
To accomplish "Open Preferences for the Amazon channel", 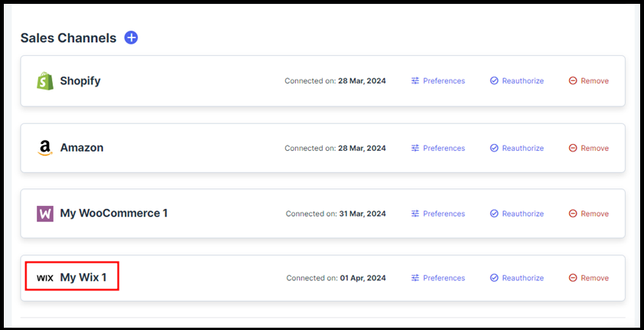I will [443, 149].
